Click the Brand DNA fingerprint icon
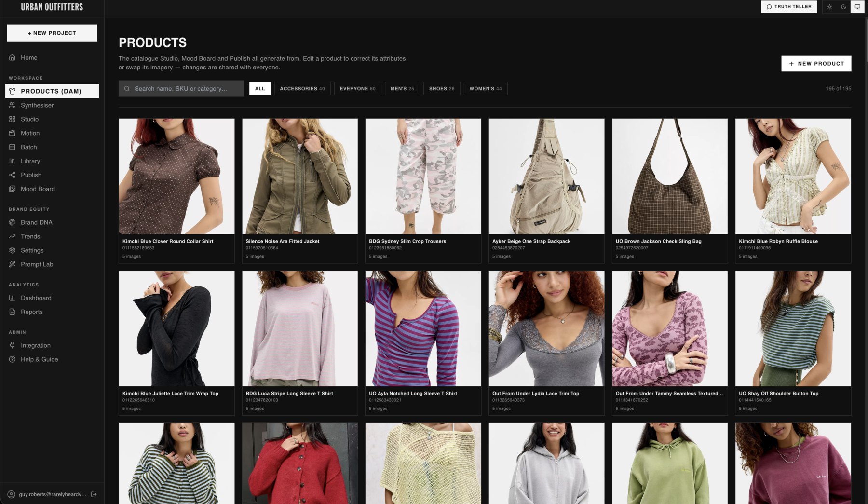868x504 pixels. coord(12,222)
